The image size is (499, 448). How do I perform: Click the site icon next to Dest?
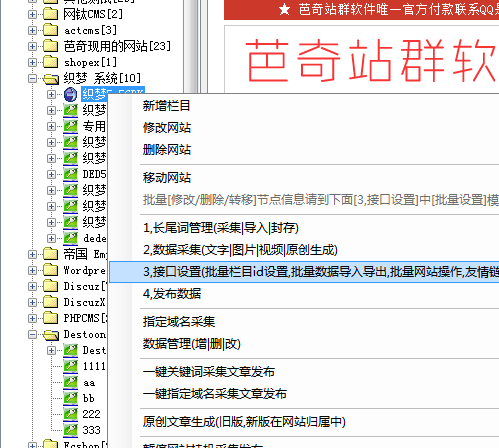click(70, 350)
